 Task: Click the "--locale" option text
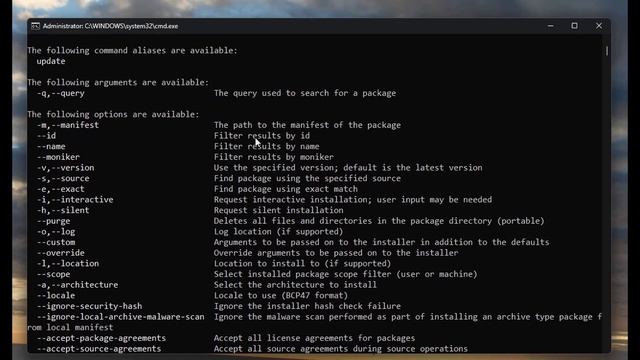click(56, 295)
